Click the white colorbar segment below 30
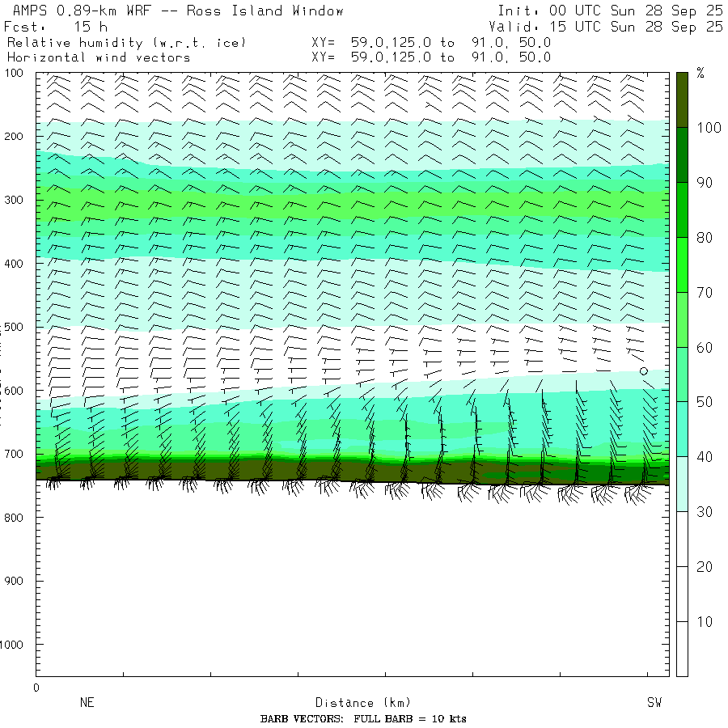Viewport: 728px width, 728px height. tap(682, 593)
